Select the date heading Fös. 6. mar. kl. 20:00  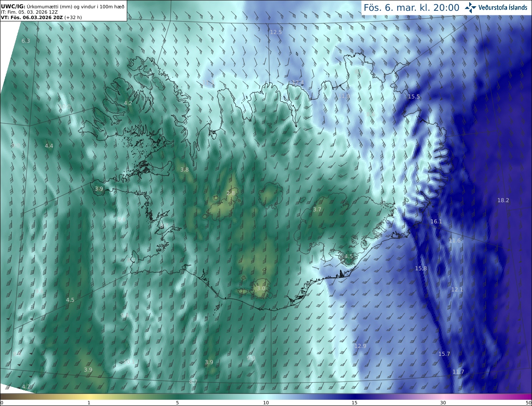(x=411, y=7)
